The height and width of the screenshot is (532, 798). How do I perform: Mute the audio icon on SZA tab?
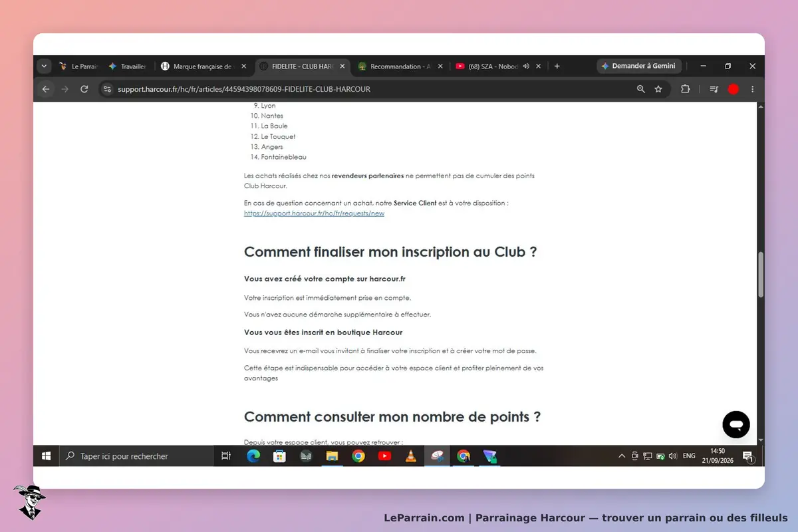(x=526, y=66)
